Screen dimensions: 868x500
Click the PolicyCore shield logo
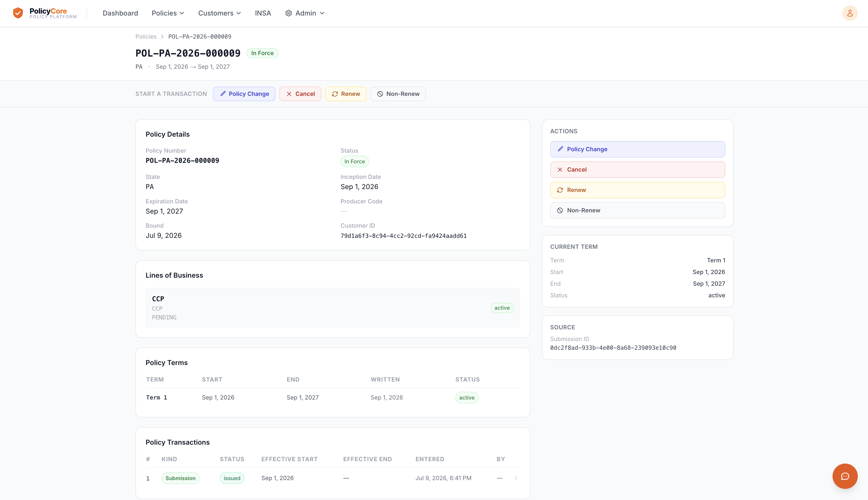[x=18, y=13]
